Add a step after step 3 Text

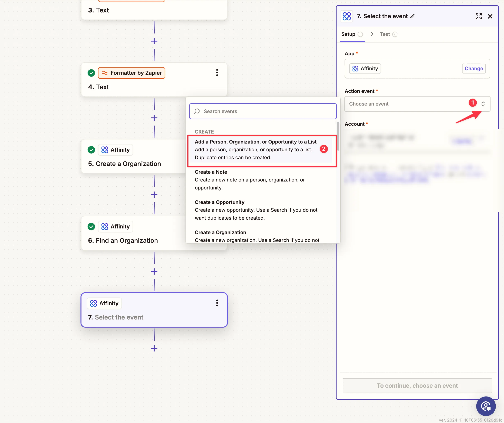click(x=154, y=41)
